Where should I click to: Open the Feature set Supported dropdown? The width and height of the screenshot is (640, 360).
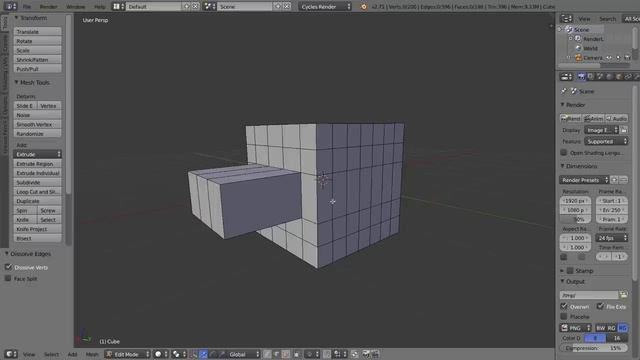click(606, 141)
